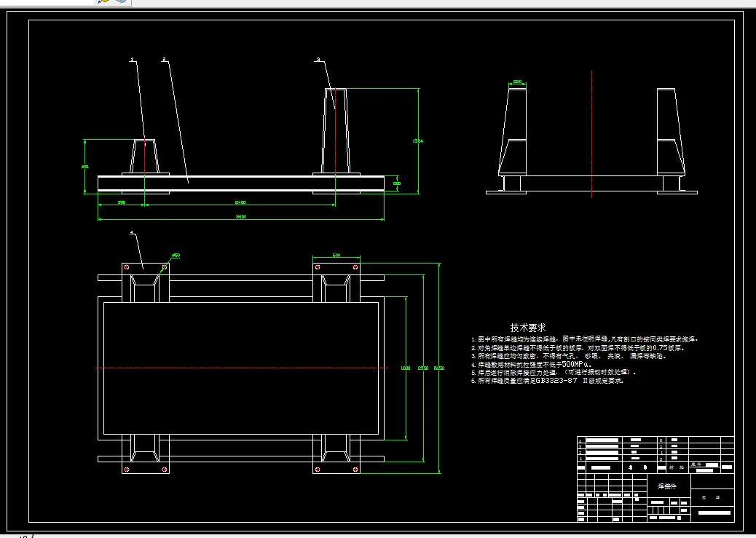This screenshot has height=538, width=756.
Task: Click part balloon number 4 label
Action: [132, 233]
